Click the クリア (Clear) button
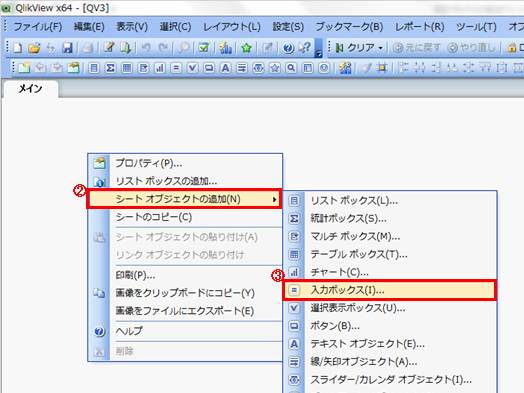 [355, 48]
